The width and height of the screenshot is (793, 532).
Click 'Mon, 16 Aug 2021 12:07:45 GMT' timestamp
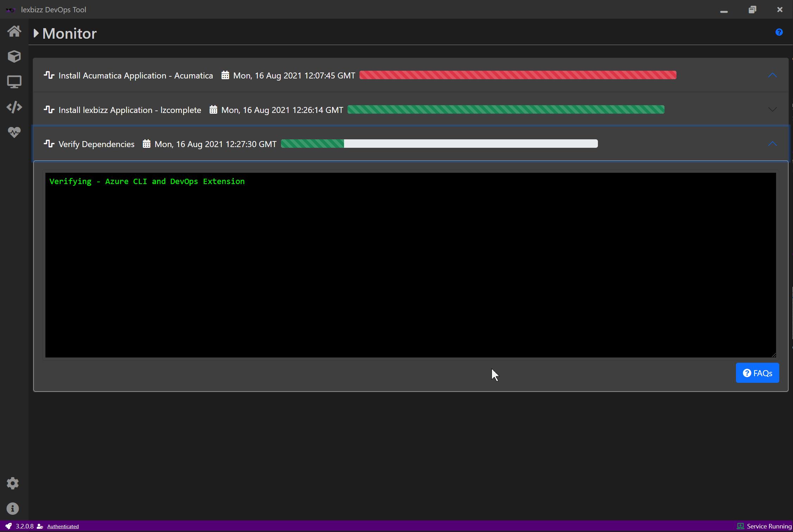(294, 76)
